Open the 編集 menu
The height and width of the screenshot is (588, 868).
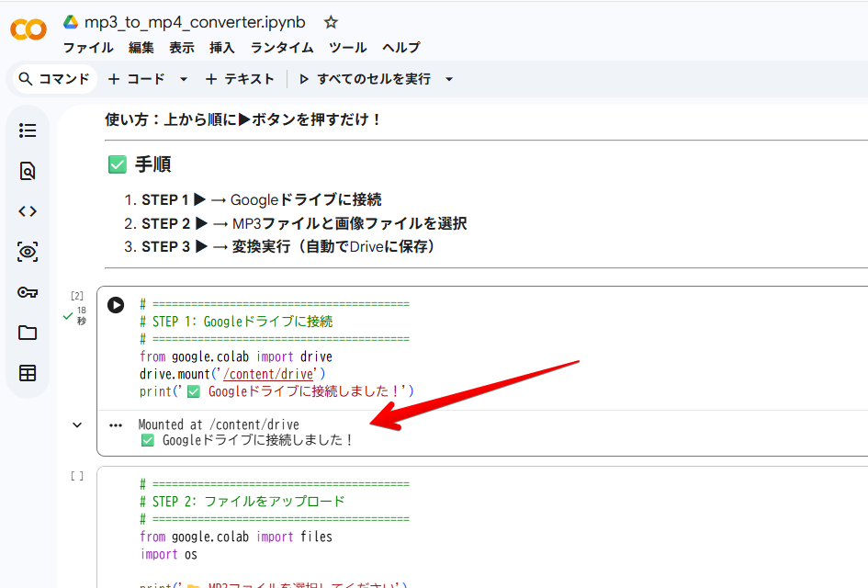click(x=141, y=48)
